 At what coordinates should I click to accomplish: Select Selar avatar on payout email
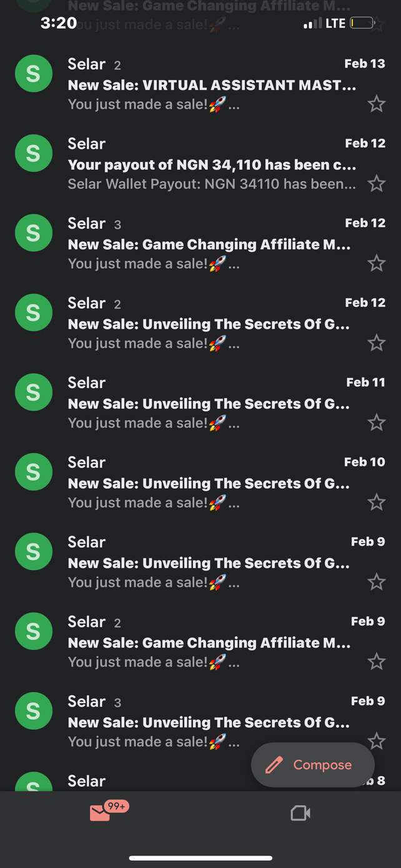point(33,154)
